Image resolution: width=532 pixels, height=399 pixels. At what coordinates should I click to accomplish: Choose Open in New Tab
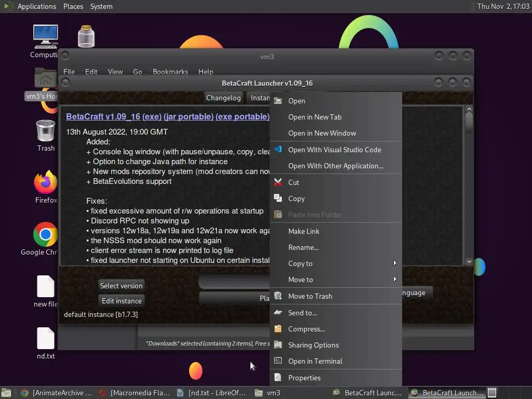click(315, 117)
